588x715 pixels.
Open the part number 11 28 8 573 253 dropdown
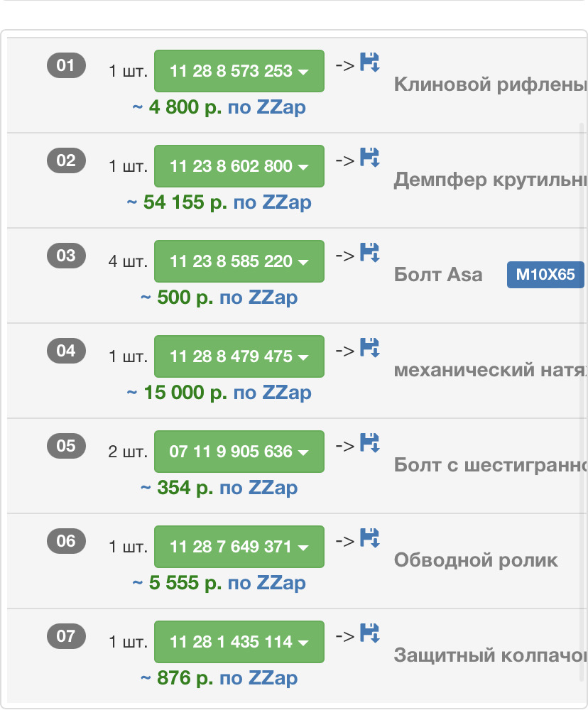pos(239,71)
